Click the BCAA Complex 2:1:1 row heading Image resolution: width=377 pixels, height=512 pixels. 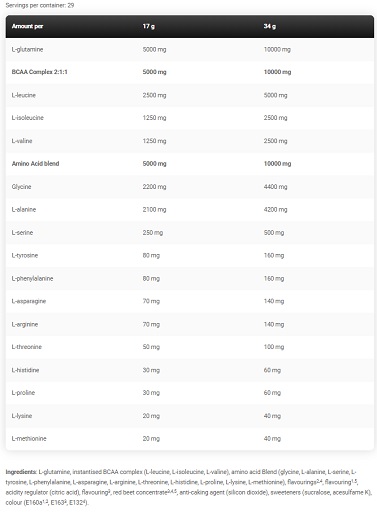tap(39, 72)
